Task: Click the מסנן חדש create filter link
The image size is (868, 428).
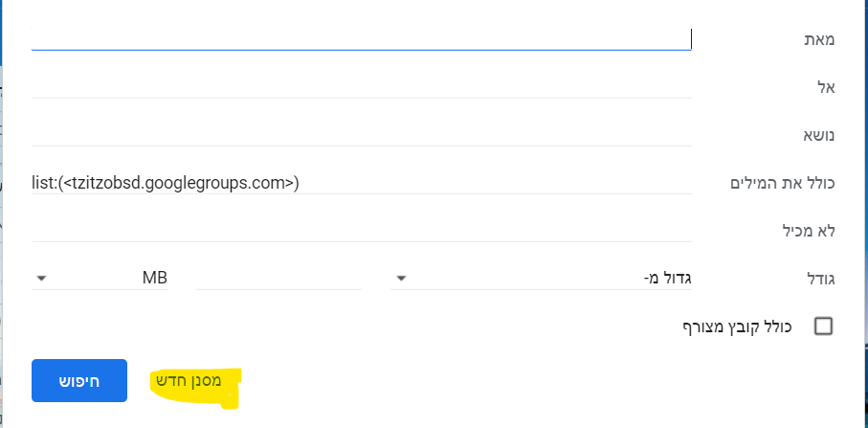Action: coord(189,380)
